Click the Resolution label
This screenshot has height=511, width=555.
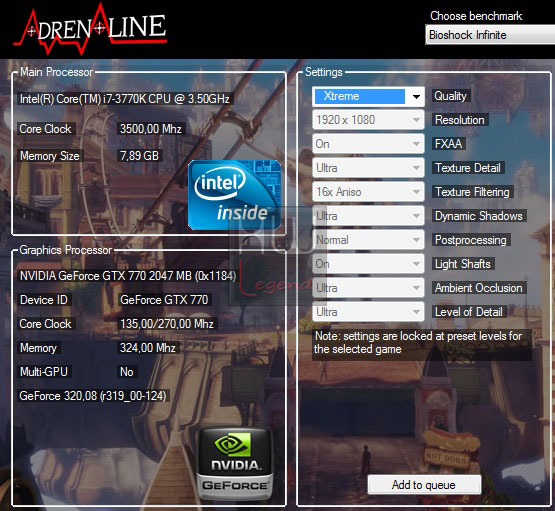[x=460, y=120]
